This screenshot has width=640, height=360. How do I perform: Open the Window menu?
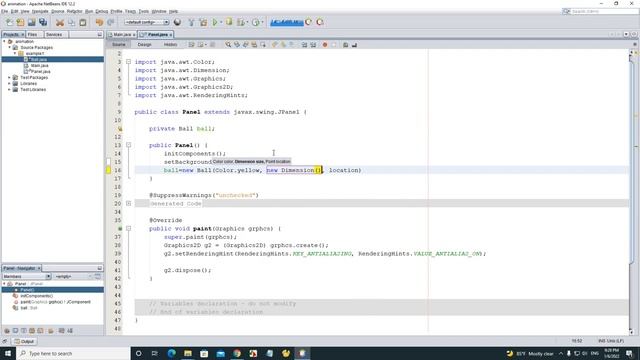click(x=159, y=11)
